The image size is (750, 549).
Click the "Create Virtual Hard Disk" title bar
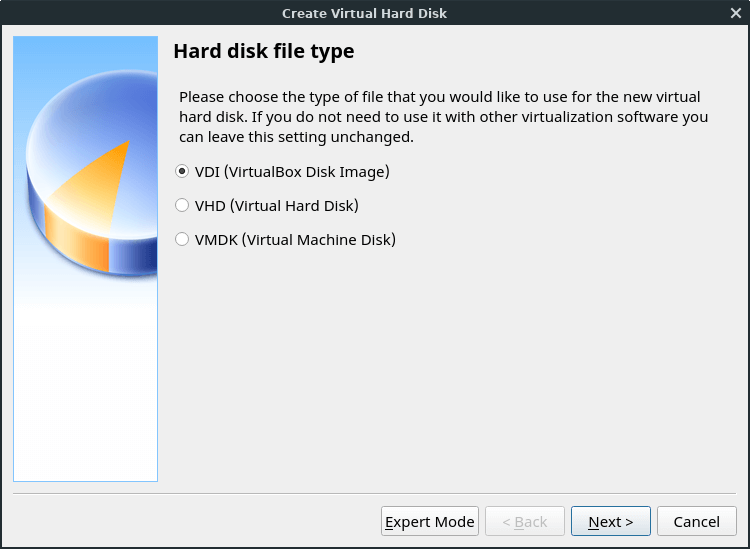coord(364,13)
